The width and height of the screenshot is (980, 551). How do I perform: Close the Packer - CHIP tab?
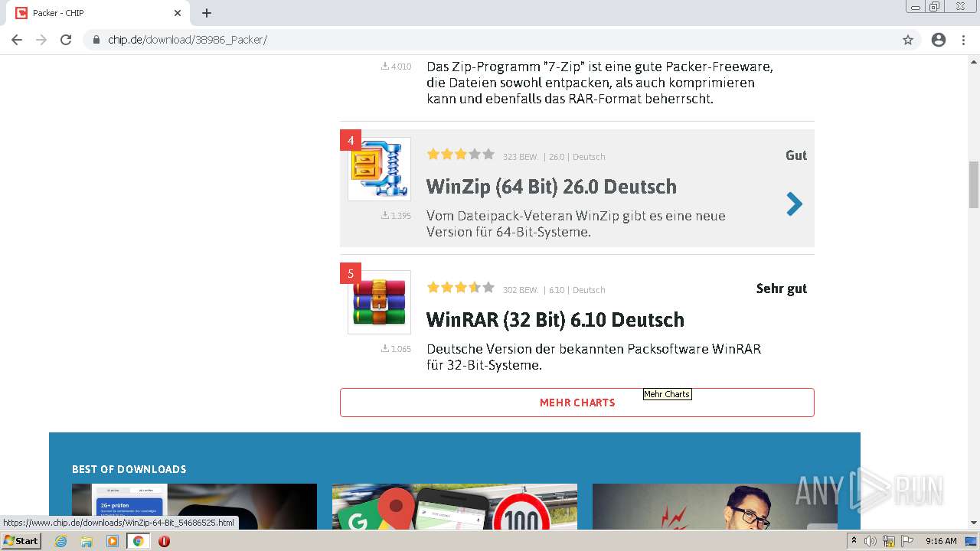tap(178, 13)
